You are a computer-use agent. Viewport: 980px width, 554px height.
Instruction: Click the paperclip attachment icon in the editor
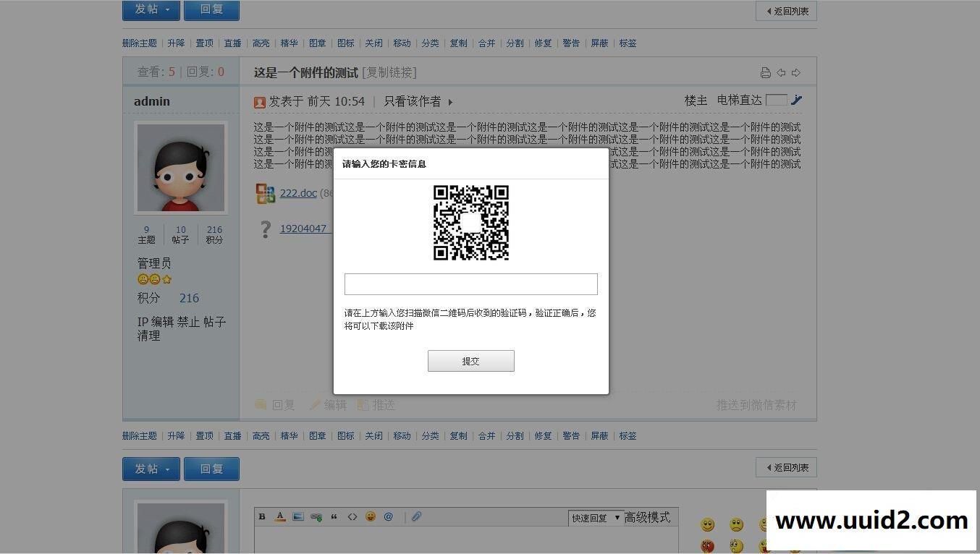click(x=415, y=516)
